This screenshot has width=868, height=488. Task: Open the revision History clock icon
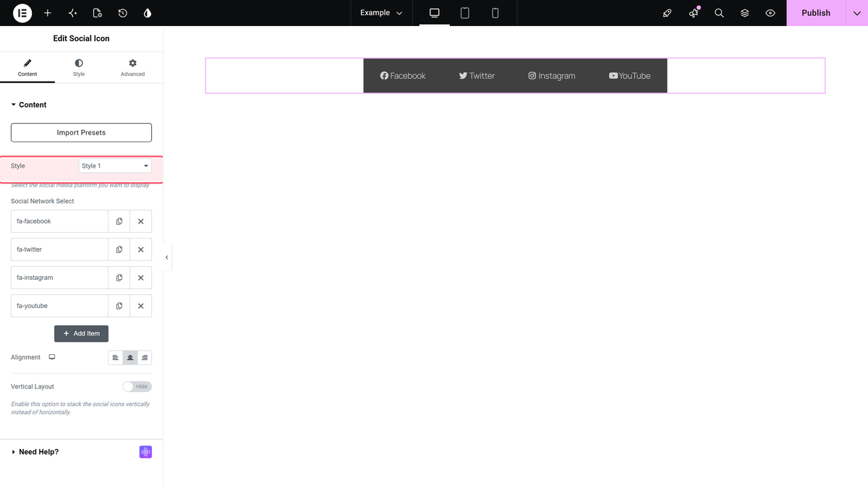[x=123, y=13]
